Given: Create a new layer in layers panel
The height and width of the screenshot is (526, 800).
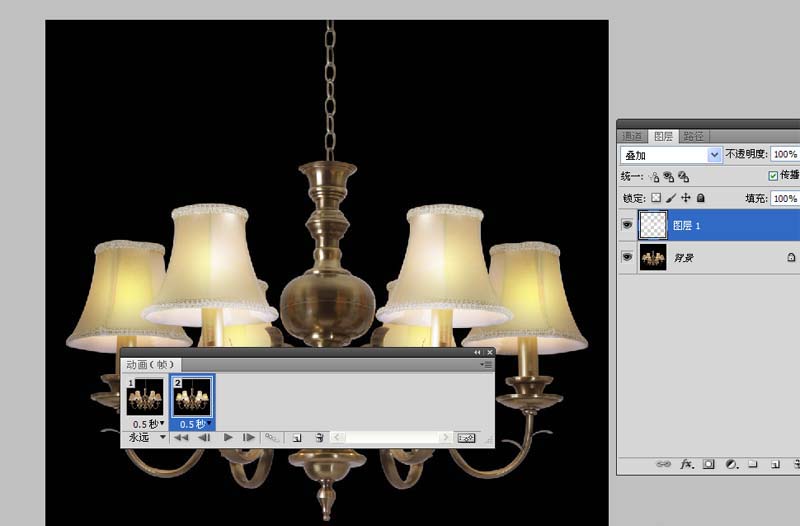Looking at the screenshot, I should coord(775,464).
